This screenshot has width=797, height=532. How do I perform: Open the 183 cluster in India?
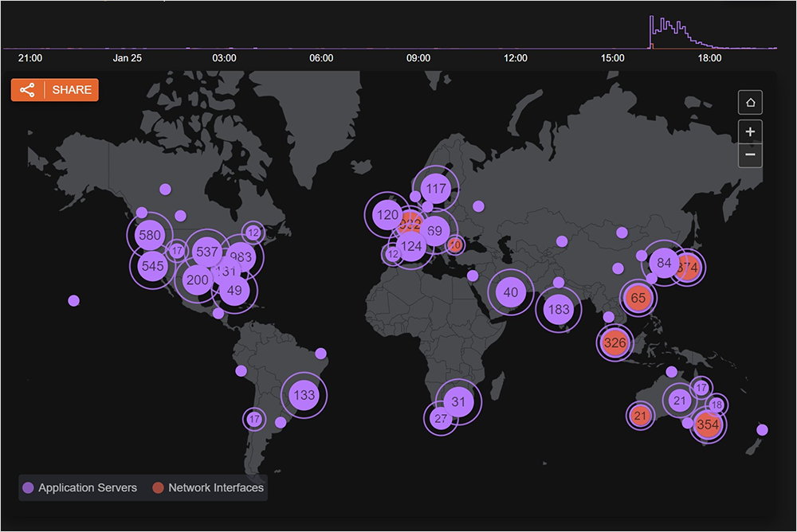(x=559, y=310)
